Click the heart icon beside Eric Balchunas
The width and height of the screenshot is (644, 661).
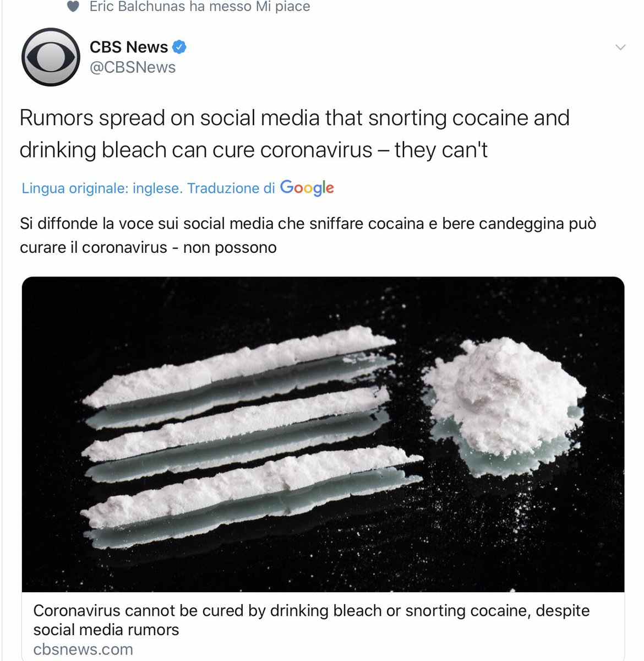tap(73, 7)
